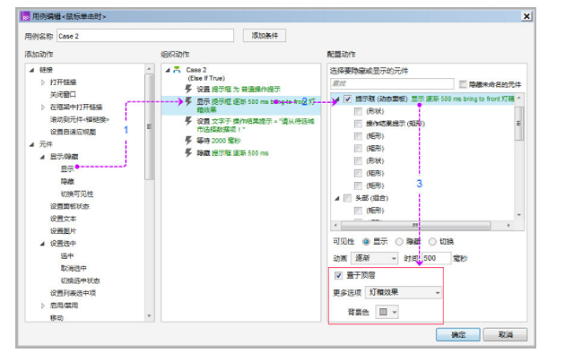Collapse the 元件 action group
The height and width of the screenshot is (362, 565).
click(32, 144)
